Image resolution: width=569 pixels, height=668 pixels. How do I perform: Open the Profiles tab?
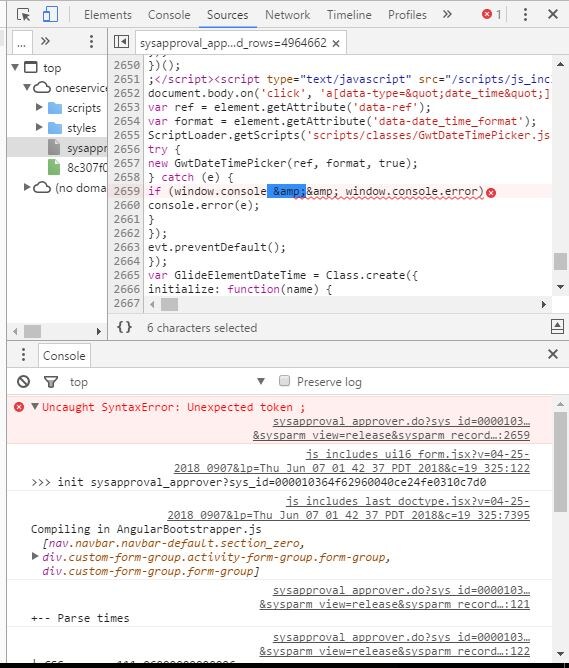click(407, 14)
